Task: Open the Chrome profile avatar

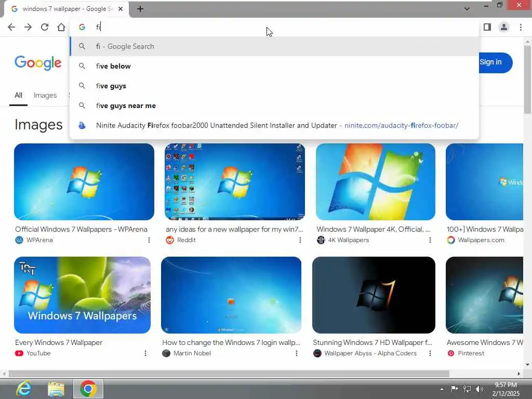Action: [x=504, y=27]
